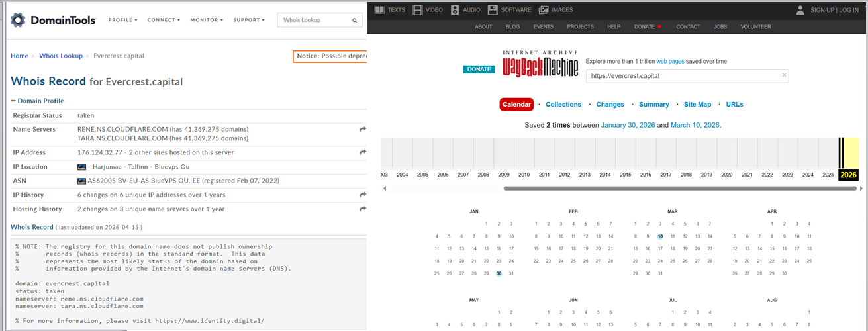Viewport: 868px width, 331px height.
Task: Expand the Monitor dropdown menu
Action: pyautogui.click(x=206, y=20)
